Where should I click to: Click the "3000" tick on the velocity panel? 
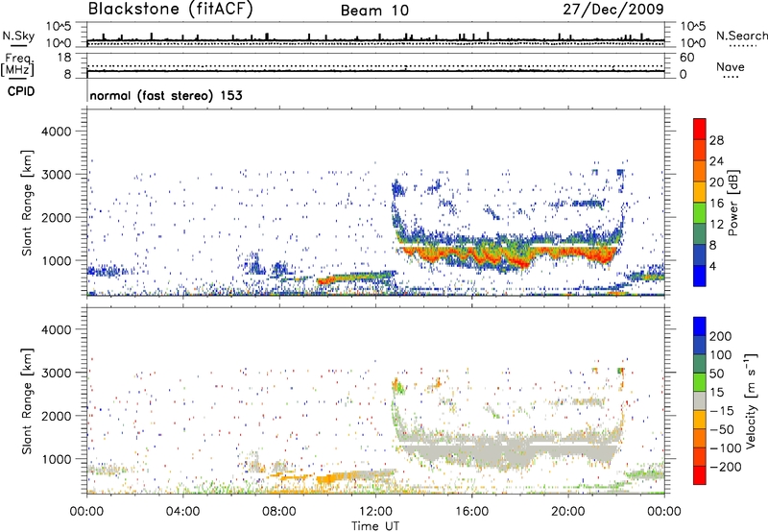(57, 373)
